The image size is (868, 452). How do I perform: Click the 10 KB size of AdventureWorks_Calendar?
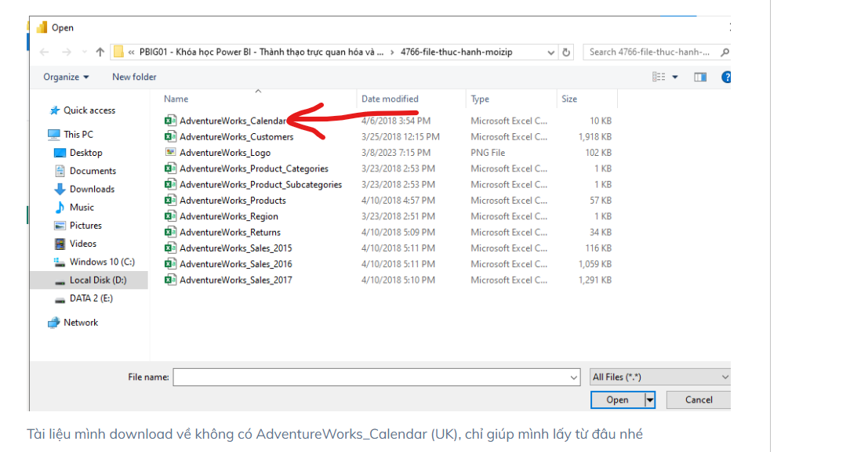tap(601, 121)
